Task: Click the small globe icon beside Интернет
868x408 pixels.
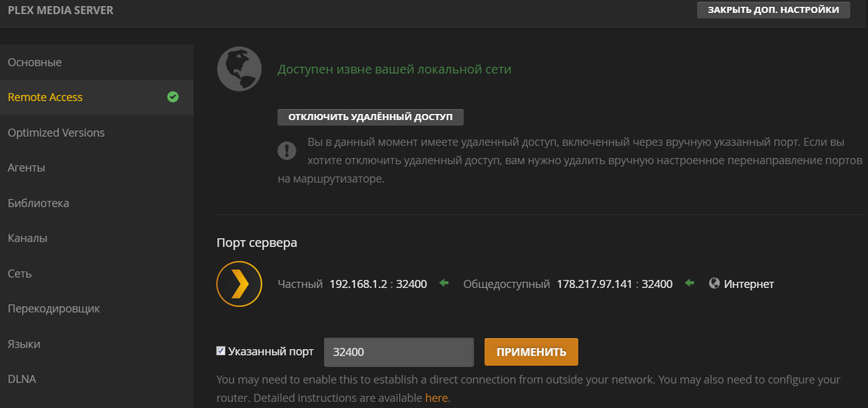Action: [714, 284]
